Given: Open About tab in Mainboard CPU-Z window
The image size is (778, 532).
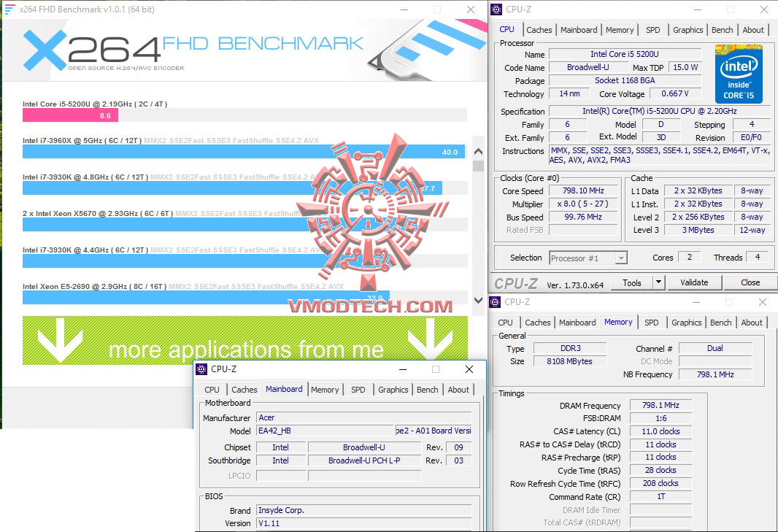Looking at the screenshot, I should coord(458,390).
